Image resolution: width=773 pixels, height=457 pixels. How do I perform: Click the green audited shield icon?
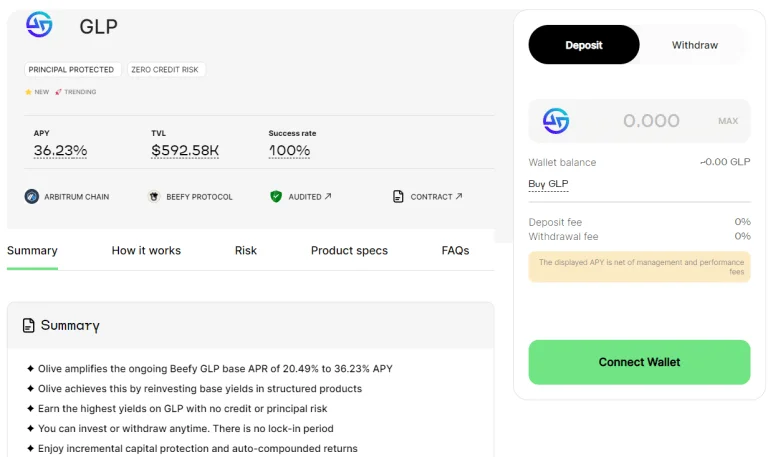pyautogui.click(x=276, y=196)
